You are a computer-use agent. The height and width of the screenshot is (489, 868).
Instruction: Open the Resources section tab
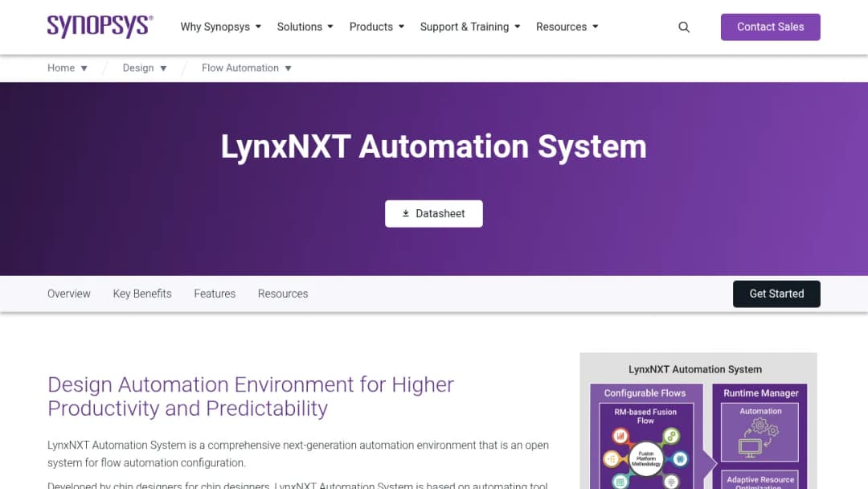[x=283, y=294]
